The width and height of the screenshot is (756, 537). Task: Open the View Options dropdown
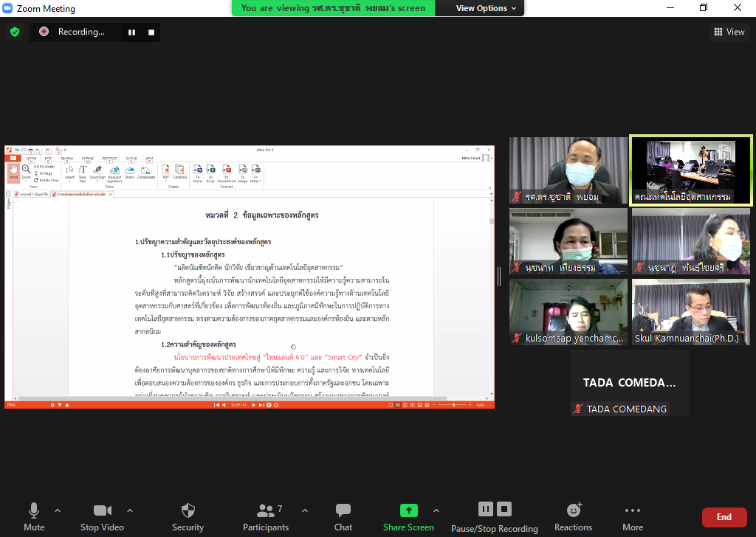tap(486, 8)
